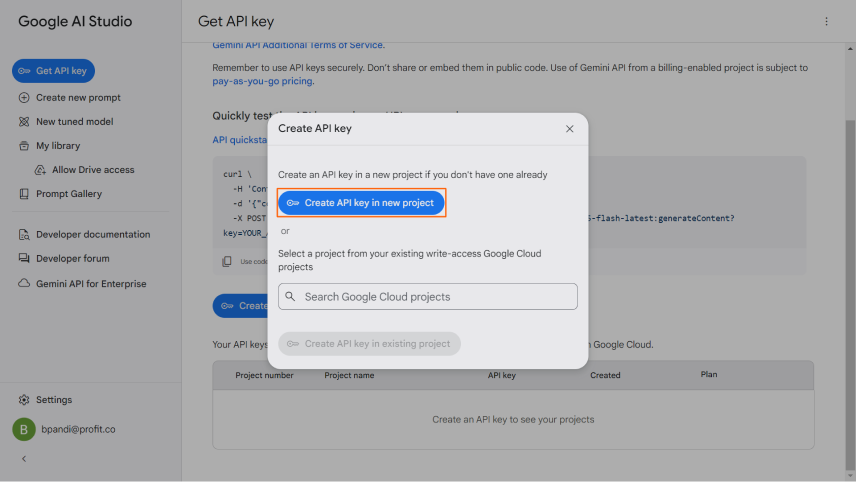This screenshot has width=856, height=482.
Task: Click the Plan column header
Action: click(x=709, y=374)
